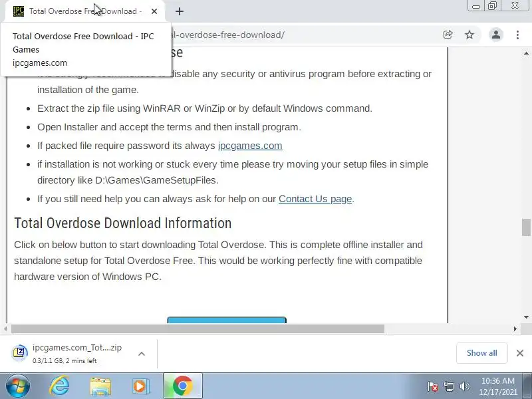Image resolution: width=532 pixels, height=399 pixels.
Task: Click the taskbar clock showing 10:36 AM
Action: (x=497, y=386)
